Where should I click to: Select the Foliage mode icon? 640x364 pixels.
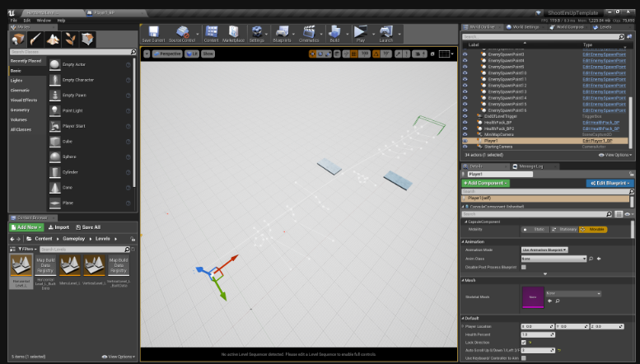pos(70,40)
